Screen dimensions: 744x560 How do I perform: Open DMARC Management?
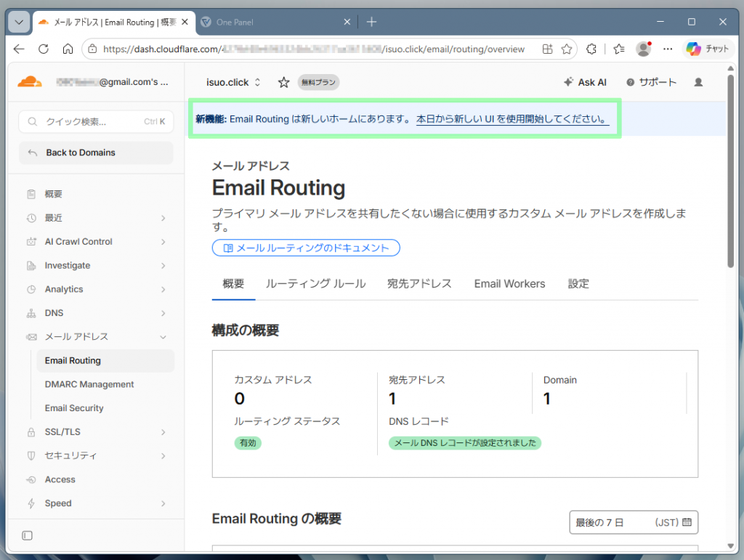89,384
